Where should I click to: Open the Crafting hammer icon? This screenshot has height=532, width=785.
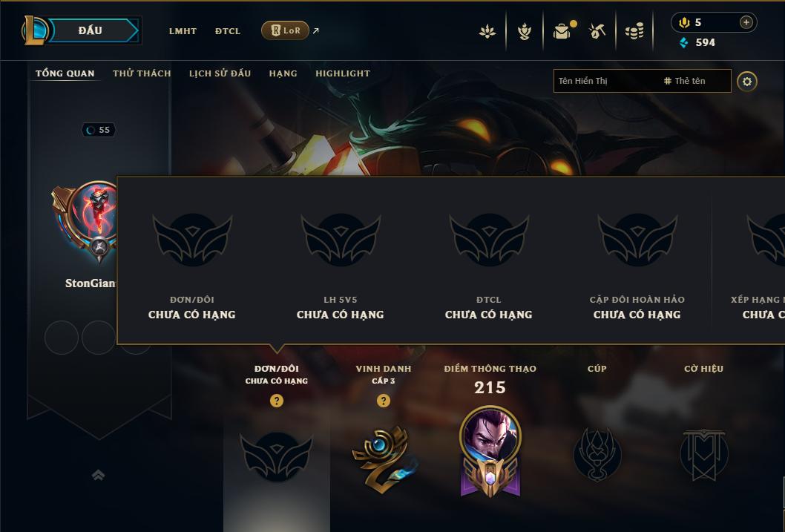tap(597, 31)
